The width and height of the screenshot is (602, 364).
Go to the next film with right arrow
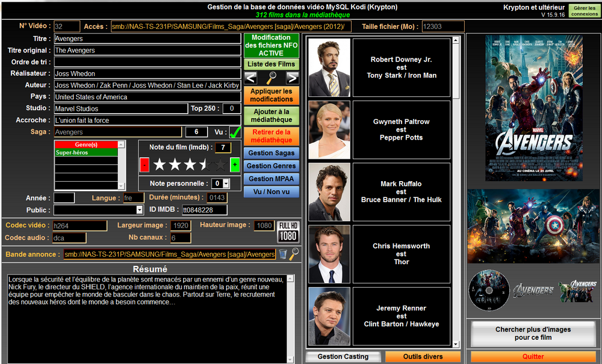[292, 78]
